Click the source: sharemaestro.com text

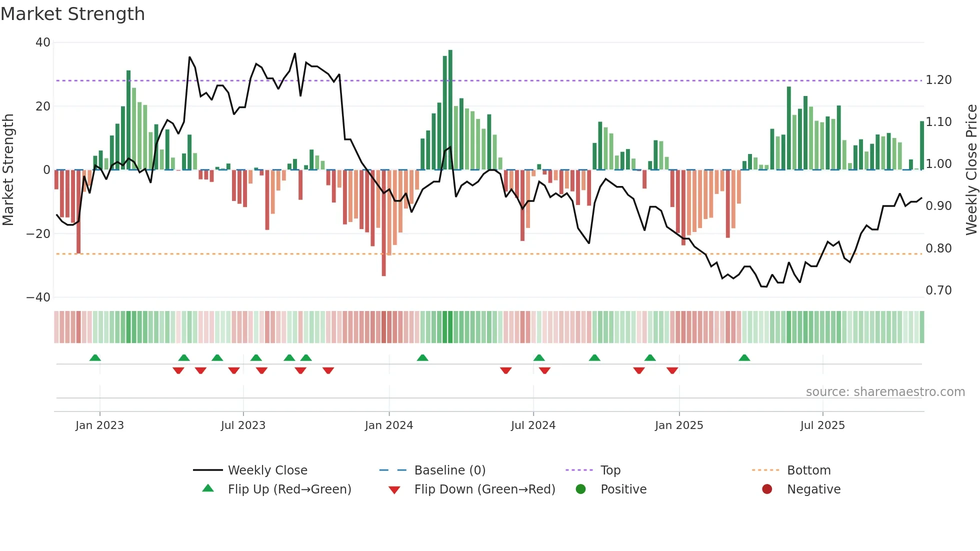click(x=885, y=391)
